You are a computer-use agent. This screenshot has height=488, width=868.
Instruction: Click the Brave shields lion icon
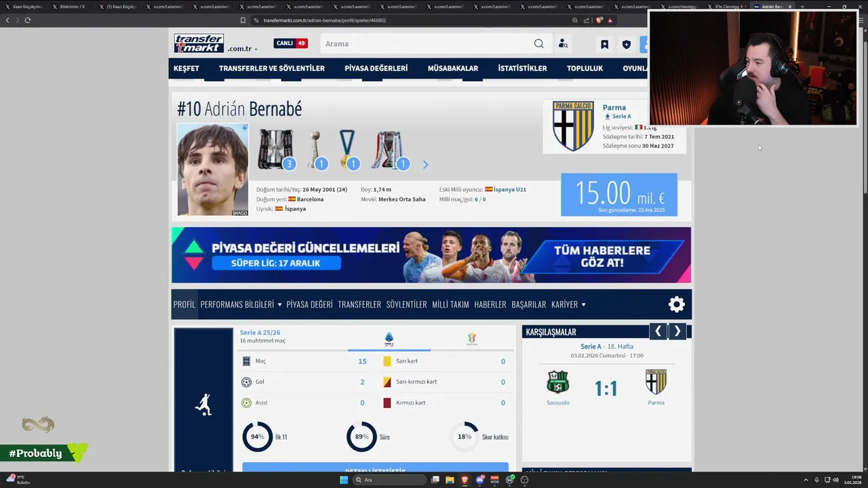point(599,20)
